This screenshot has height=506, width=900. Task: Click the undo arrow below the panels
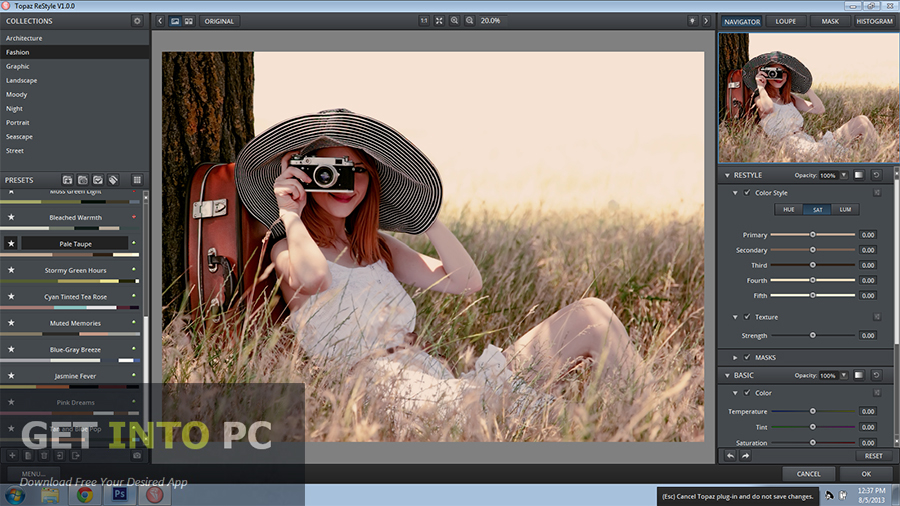point(730,456)
